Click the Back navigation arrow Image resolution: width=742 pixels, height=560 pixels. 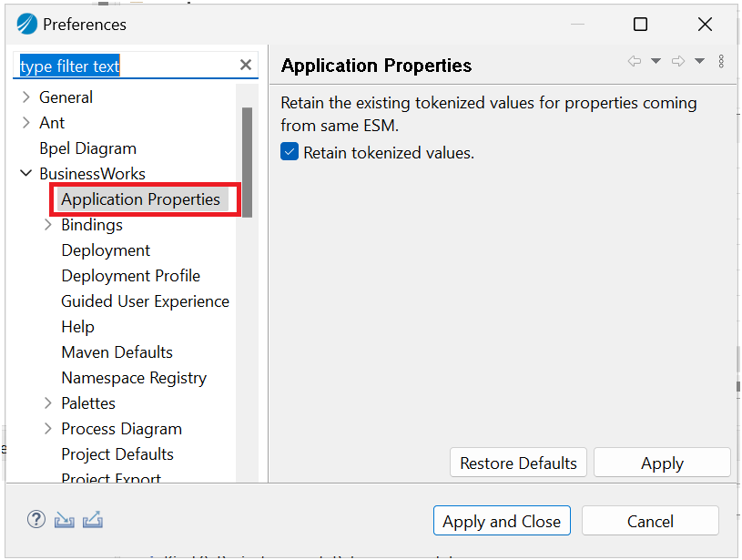[635, 62]
